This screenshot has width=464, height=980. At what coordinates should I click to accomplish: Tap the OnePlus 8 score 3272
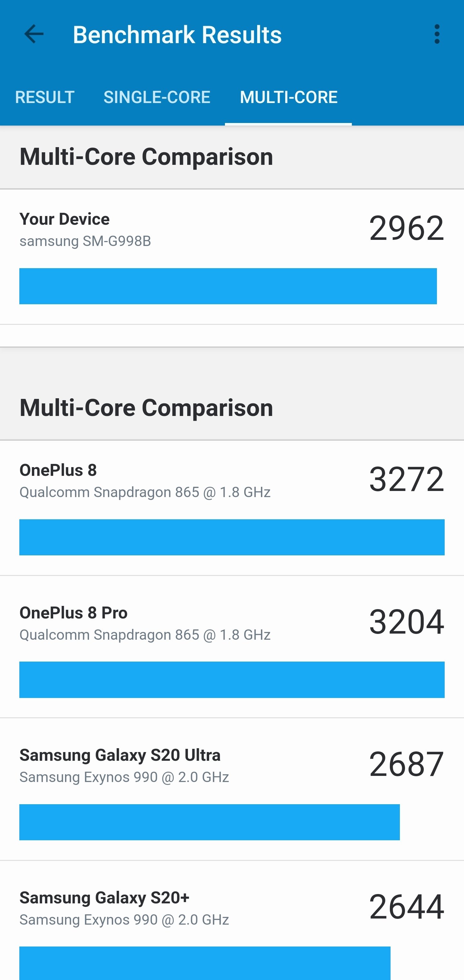(x=406, y=479)
